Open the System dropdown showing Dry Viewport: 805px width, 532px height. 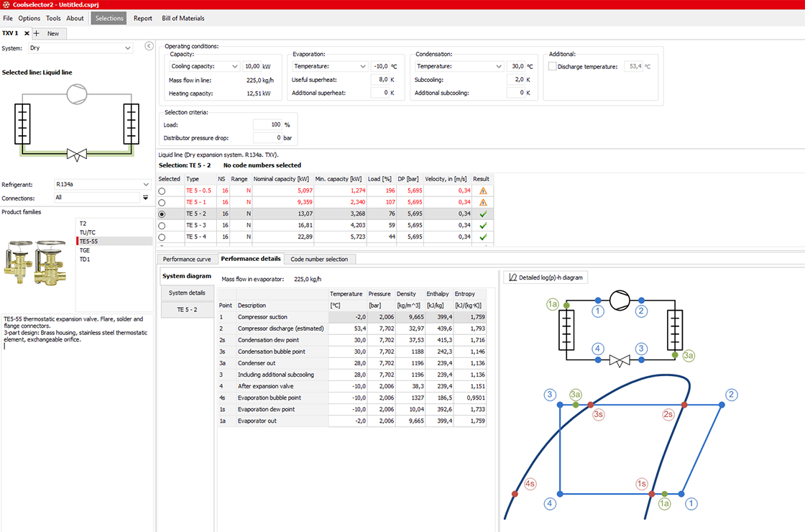coord(80,47)
